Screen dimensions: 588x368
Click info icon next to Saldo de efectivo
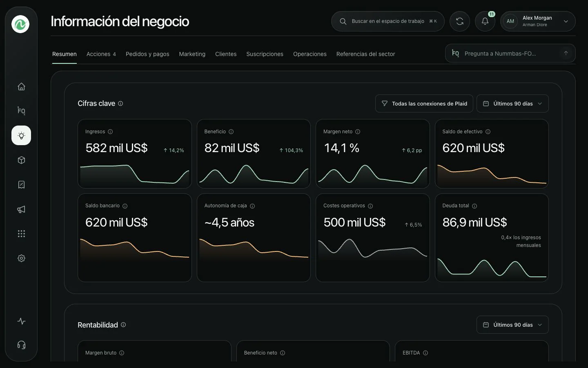(488, 132)
